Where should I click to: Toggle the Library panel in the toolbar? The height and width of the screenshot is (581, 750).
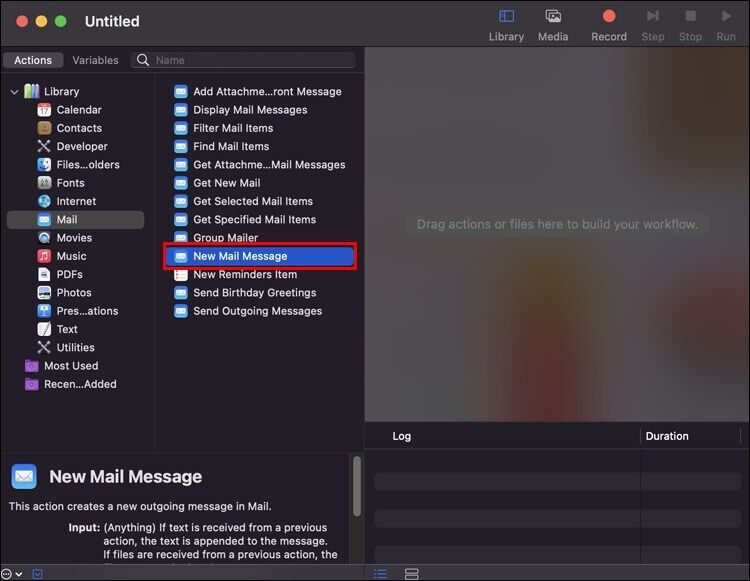pyautogui.click(x=506, y=26)
